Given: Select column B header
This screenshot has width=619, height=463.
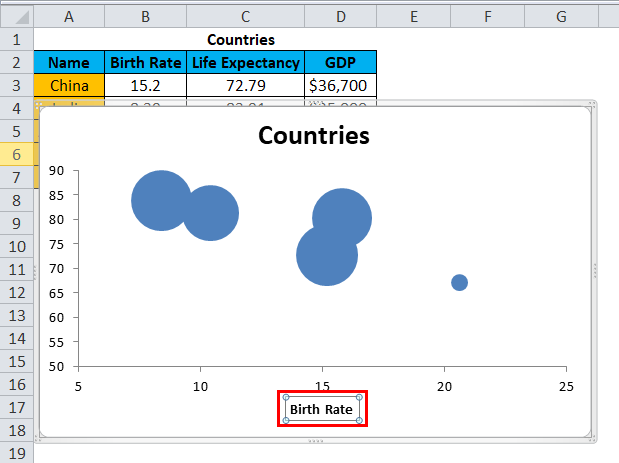Looking at the screenshot, I should point(146,17).
